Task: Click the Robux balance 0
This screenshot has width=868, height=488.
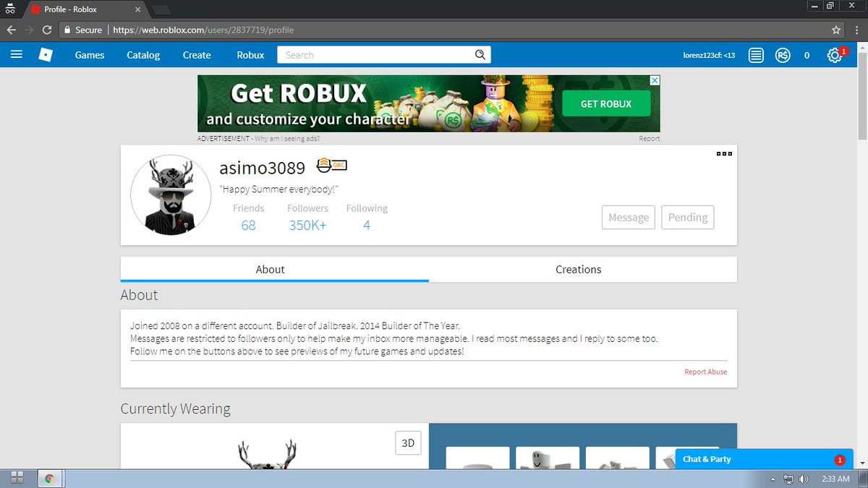Action: (x=807, y=55)
